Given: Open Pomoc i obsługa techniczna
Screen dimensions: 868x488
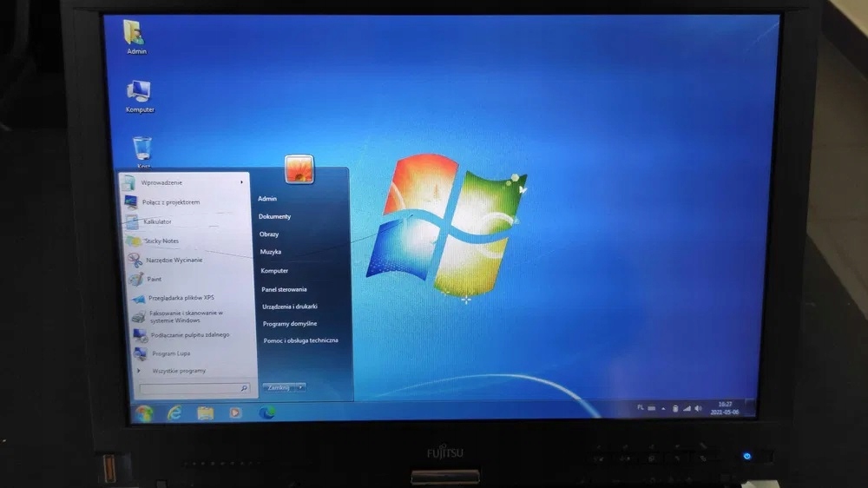Looking at the screenshot, I should [300, 340].
